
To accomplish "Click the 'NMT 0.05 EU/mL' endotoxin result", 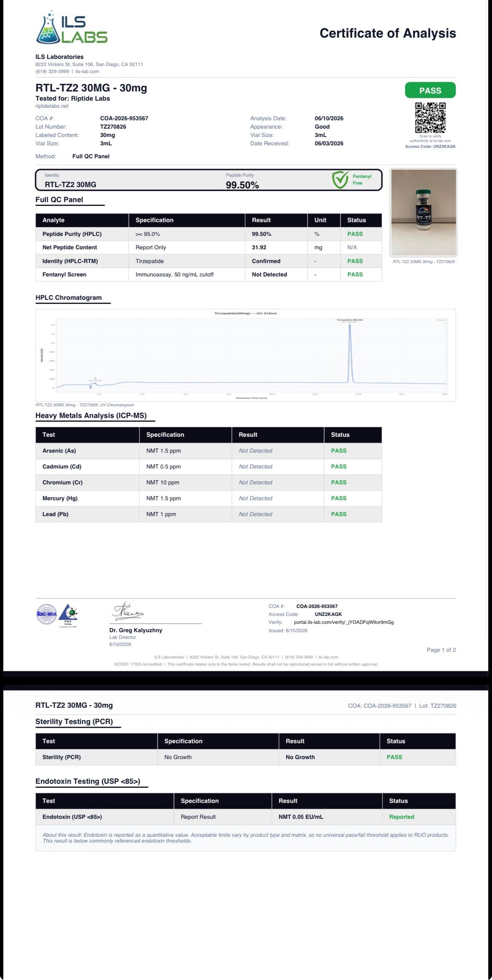I will [300, 817].
